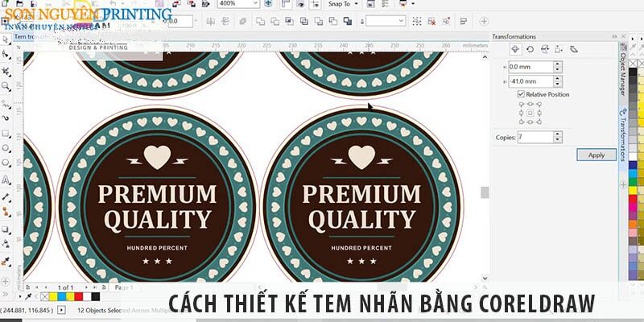Pick the cyan swatch in the document palette

click(62, 296)
